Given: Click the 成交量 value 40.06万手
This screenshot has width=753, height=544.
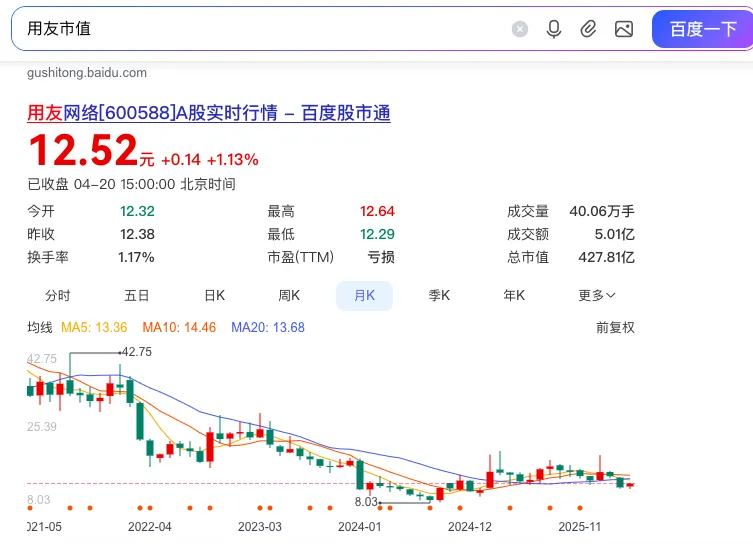Looking at the screenshot, I should coord(602,211).
